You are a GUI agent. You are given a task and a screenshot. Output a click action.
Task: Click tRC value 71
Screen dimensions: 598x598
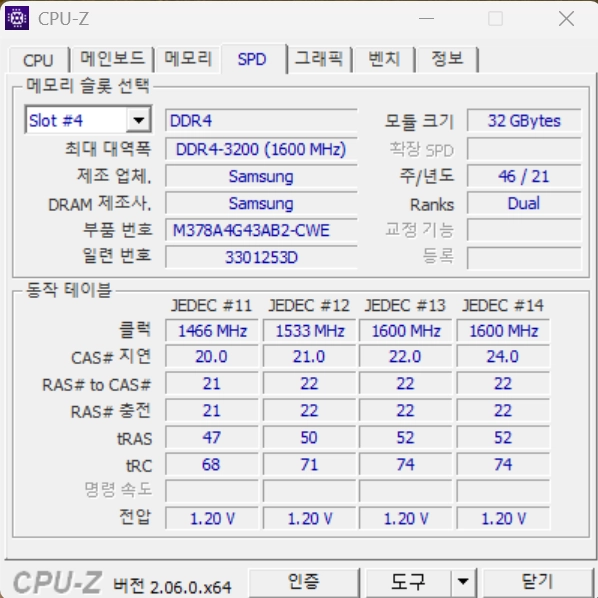coord(309,465)
